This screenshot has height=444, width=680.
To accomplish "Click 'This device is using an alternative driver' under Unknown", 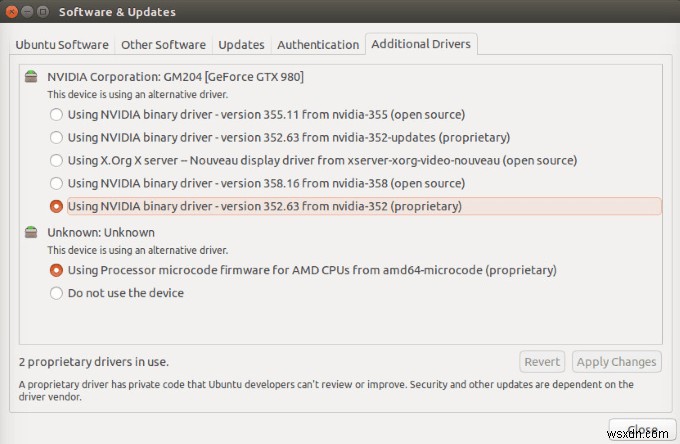I will [x=137, y=250].
